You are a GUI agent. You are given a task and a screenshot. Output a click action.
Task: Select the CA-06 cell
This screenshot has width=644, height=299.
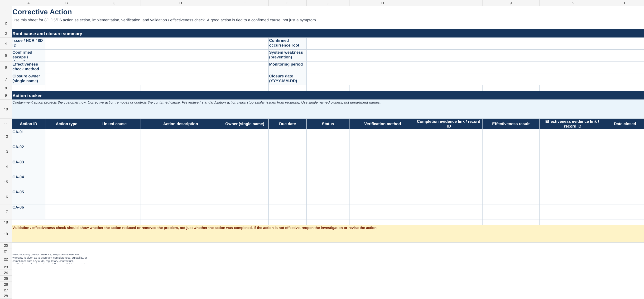[29, 212]
